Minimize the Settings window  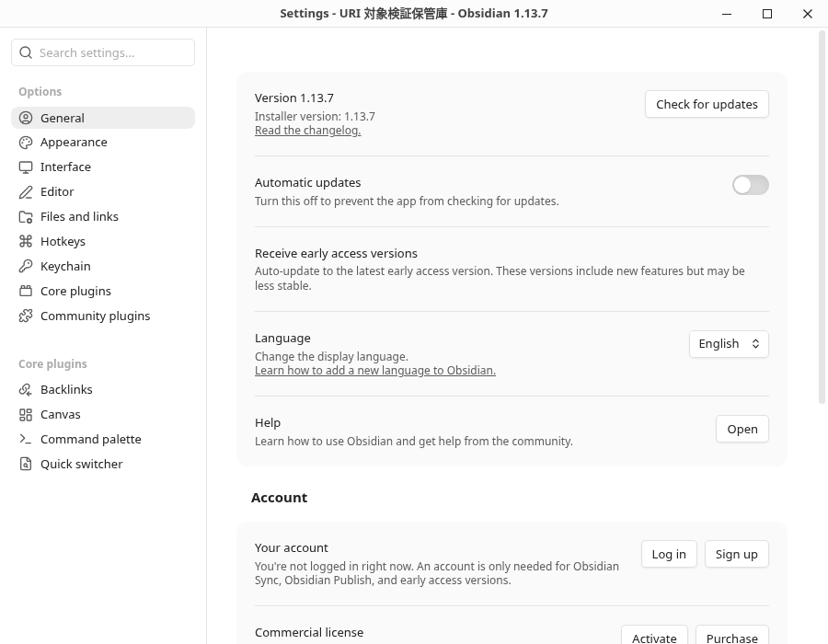coord(727,14)
